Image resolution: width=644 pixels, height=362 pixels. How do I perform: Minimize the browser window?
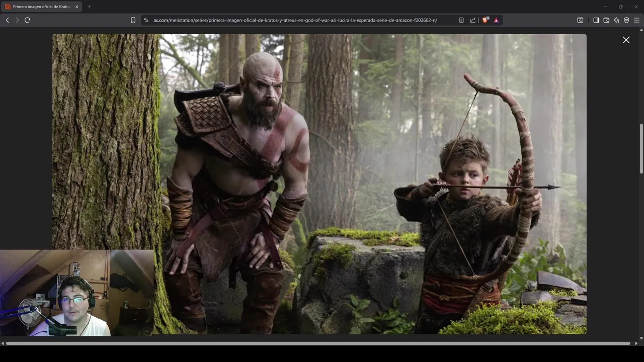pos(605,7)
